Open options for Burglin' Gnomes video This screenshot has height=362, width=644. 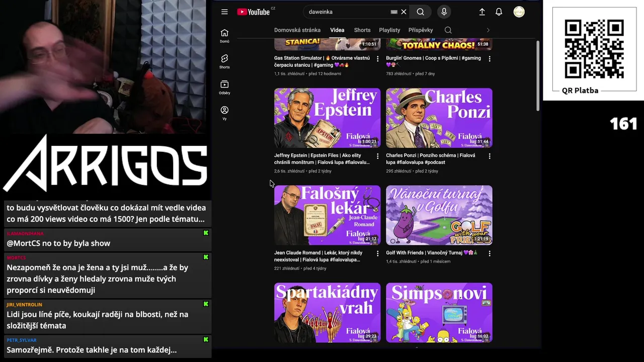(x=490, y=59)
